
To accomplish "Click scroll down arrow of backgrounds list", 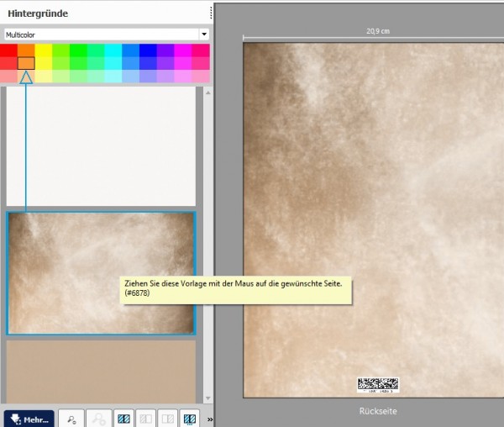I will point(200,399).
